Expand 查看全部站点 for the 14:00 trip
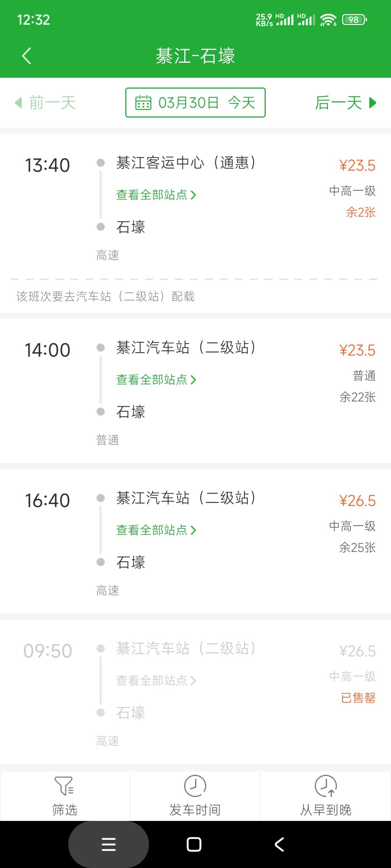 pyautogui.click(x=156, y=380)
